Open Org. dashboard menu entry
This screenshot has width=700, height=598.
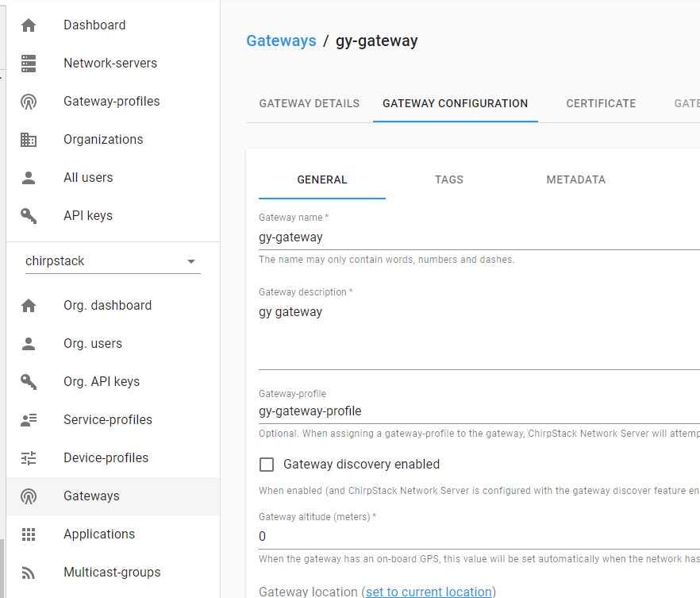point(113,306)
